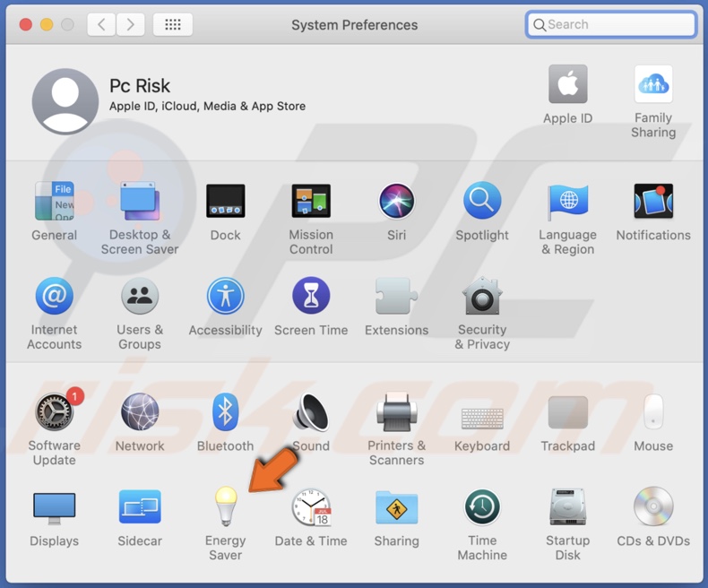
Task: Click the forward navigation arrow
Action: tap(131, 25)
